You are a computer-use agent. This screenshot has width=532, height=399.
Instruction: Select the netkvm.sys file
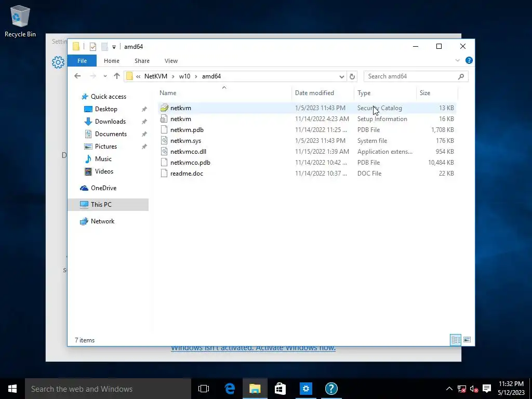pos(307,140)
